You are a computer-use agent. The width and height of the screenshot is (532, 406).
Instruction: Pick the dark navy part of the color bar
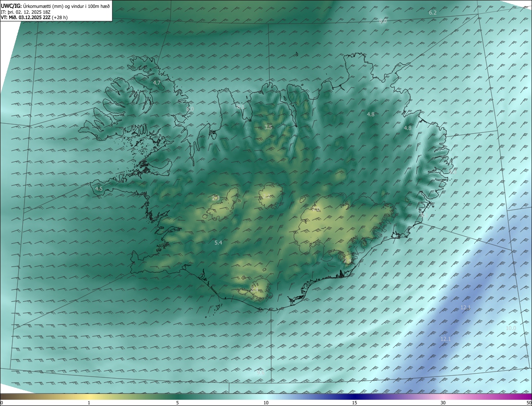coord(355,397)
